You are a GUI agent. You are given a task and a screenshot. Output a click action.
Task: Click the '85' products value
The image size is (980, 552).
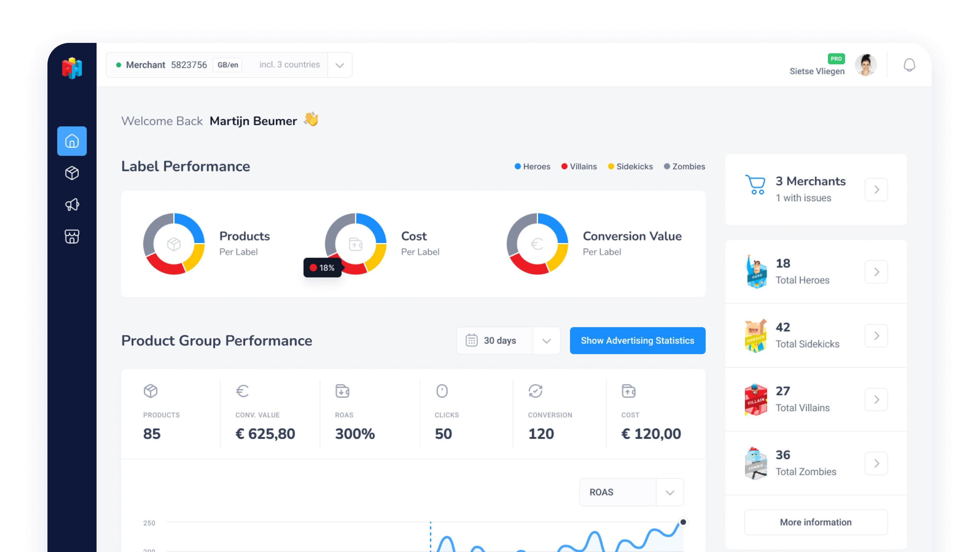[x=152, y=434]
